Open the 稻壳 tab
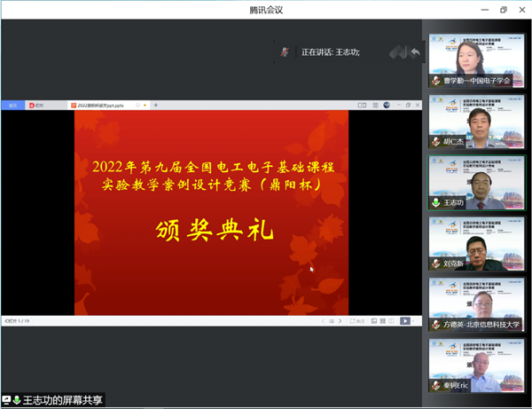532x409 pixels. pos(37,106)
